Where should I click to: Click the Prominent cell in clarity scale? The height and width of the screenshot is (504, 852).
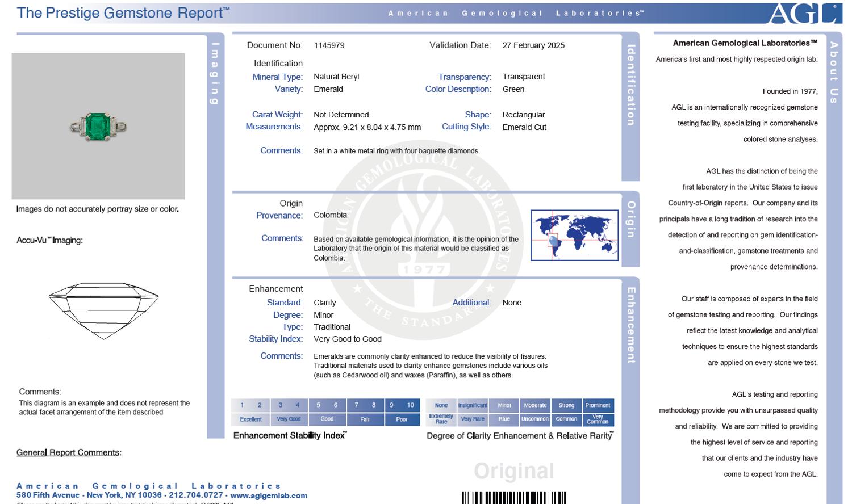click(598, 405)
